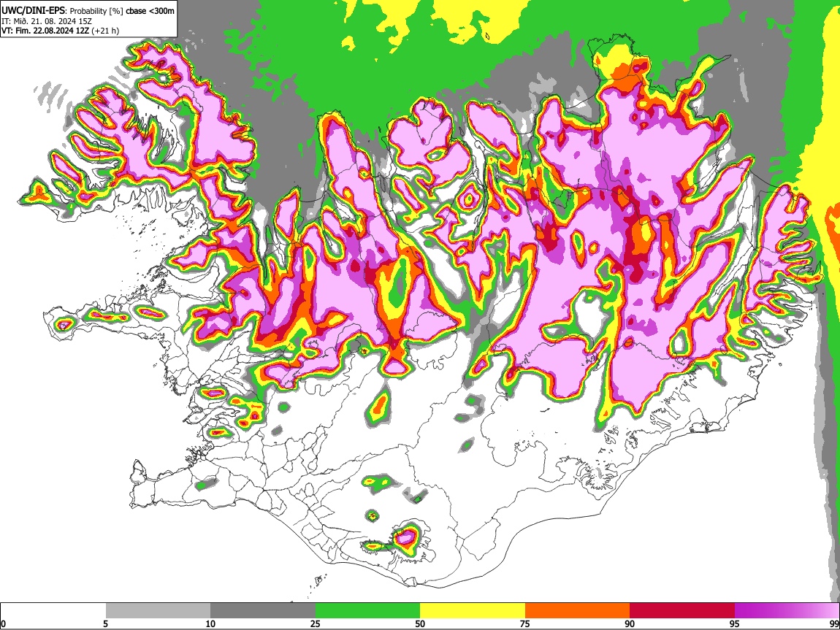The height and width of the screenshot is (630, 840).
Task: Click the 'UWC/DINI-EPS' title text
Action: point(32,10)
